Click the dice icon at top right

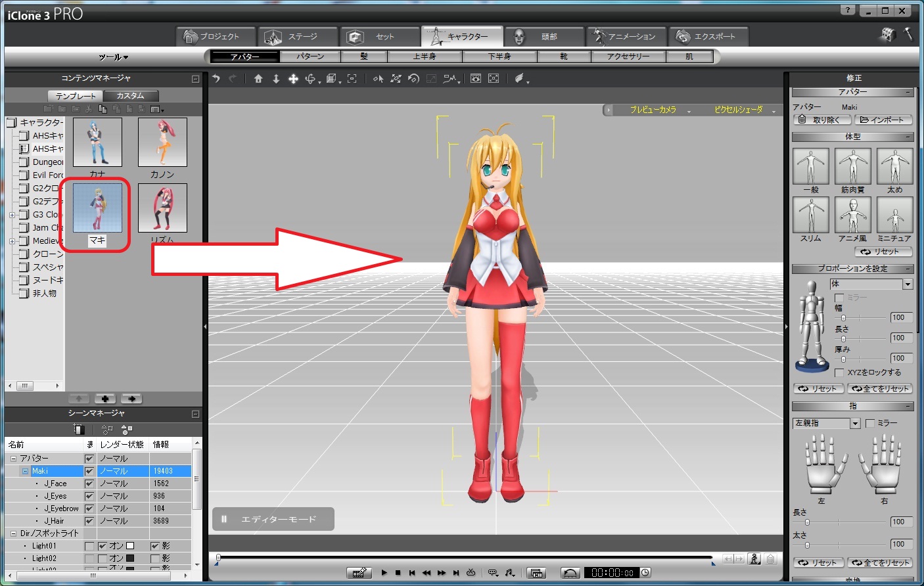point(888,35)
